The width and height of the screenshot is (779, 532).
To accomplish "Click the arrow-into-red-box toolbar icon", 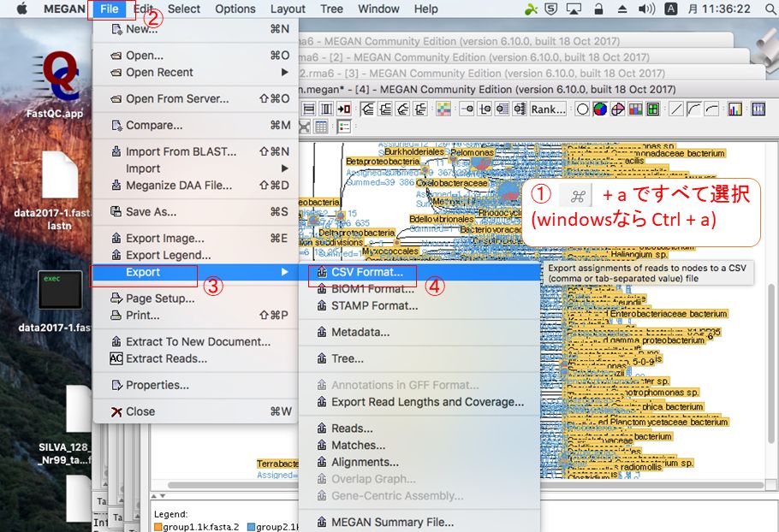I will 344,109.
